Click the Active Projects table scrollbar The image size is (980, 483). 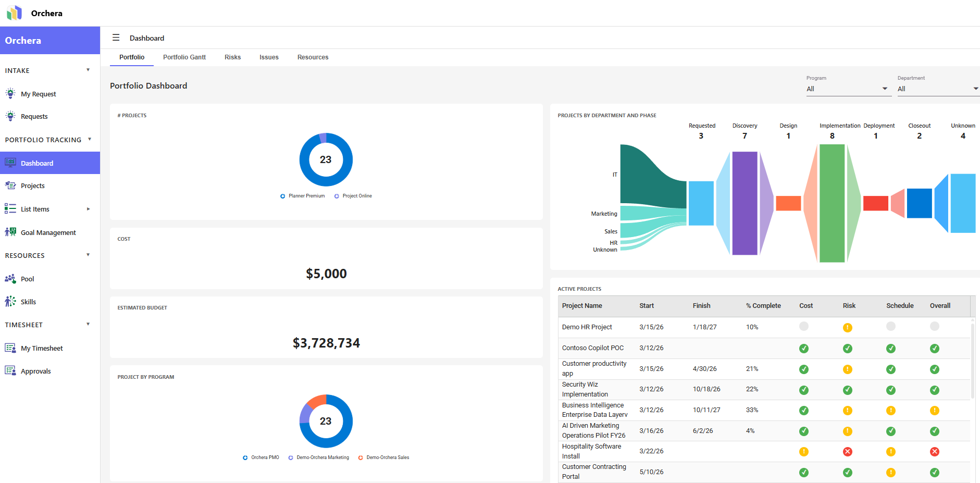tap(972, 361)
